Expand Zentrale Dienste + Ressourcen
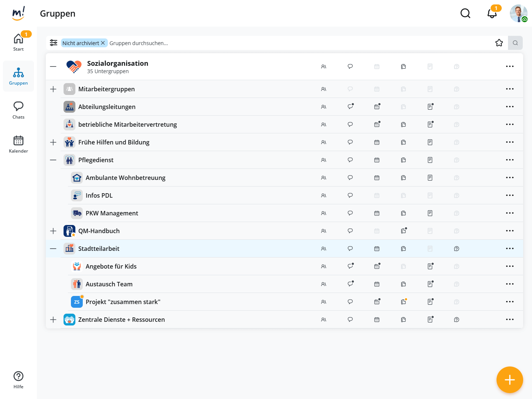The width and height of the screenshot is (532, 399). pos(53,320)
